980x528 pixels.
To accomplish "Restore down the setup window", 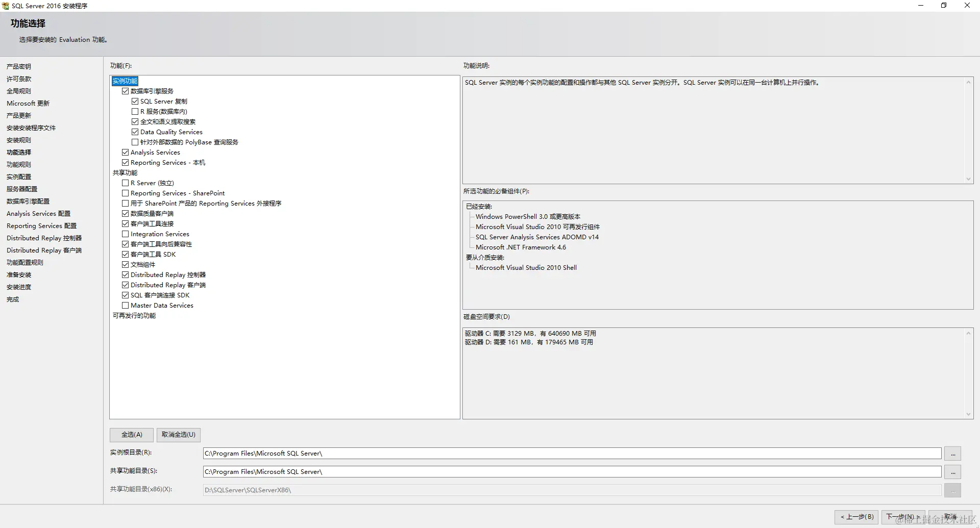I will (x=944, y=6).
